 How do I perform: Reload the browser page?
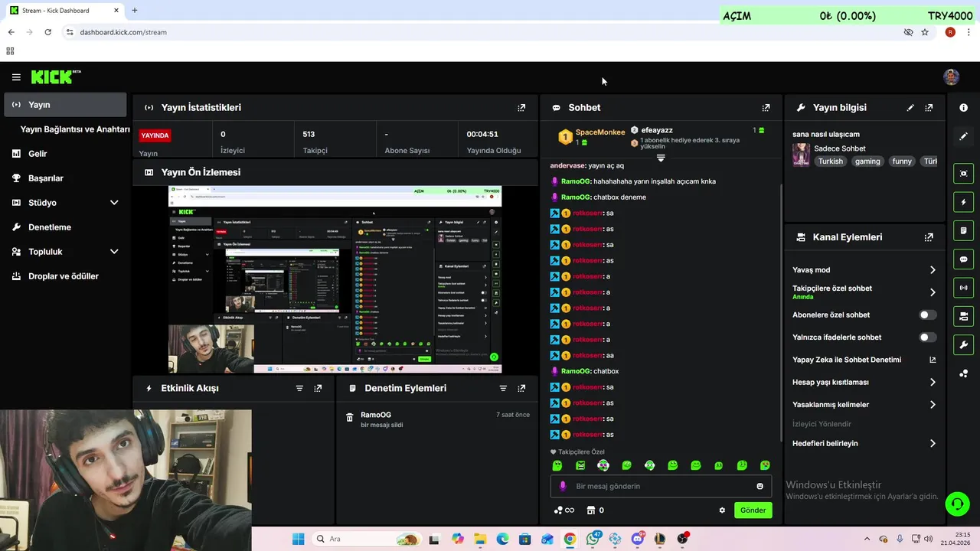(x=47, y=32)
